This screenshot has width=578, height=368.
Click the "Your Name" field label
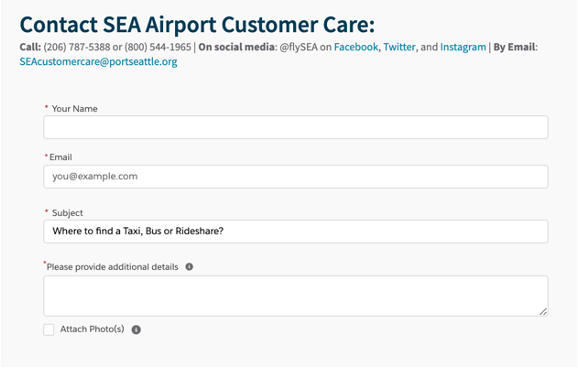(x=74, y=109)
